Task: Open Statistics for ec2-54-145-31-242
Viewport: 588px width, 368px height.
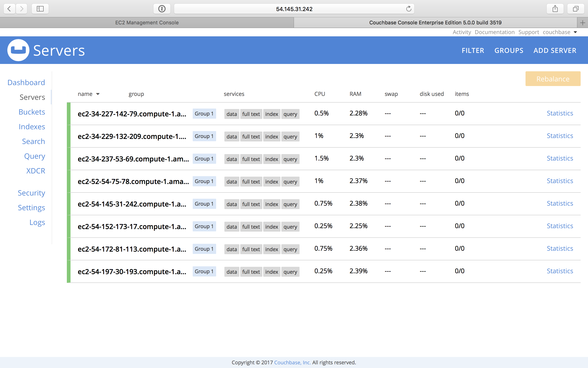Action: coord(560,203)
